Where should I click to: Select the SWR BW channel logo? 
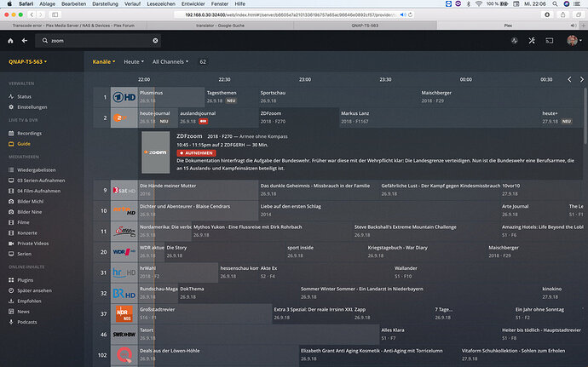[124, 335]
